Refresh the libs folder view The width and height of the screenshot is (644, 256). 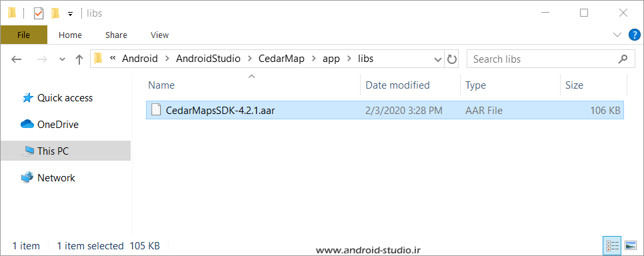[452, 59]
